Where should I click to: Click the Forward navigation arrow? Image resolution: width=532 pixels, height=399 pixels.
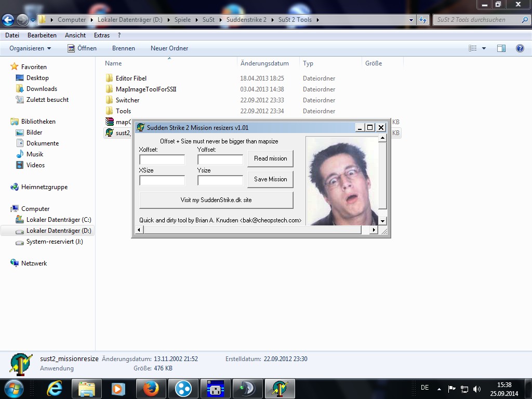point(22,20)
